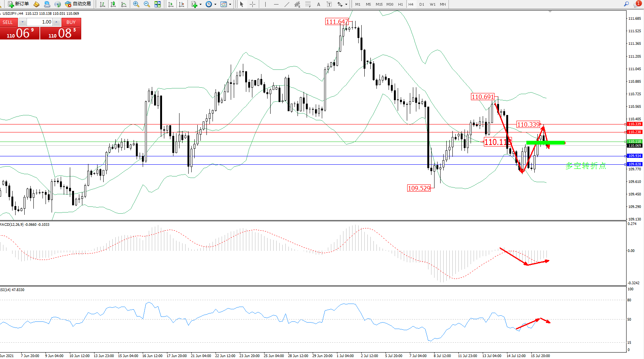
Task: Zoom in on the chart
Action: click(x=136, y=4)
